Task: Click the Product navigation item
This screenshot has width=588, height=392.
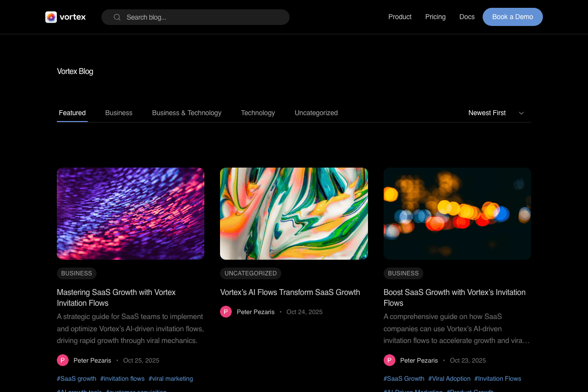Action: click(400, 17)
